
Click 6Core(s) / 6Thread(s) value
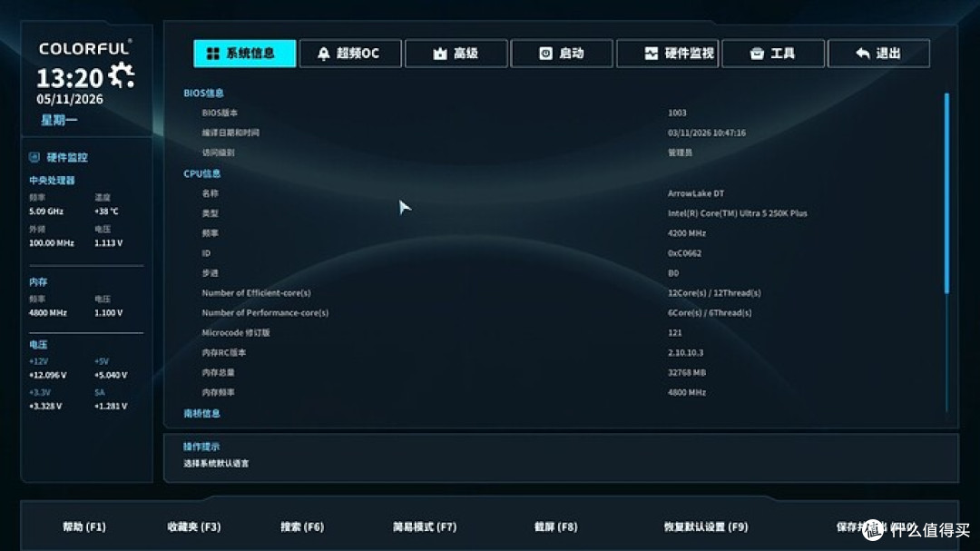tap(710, 312)
